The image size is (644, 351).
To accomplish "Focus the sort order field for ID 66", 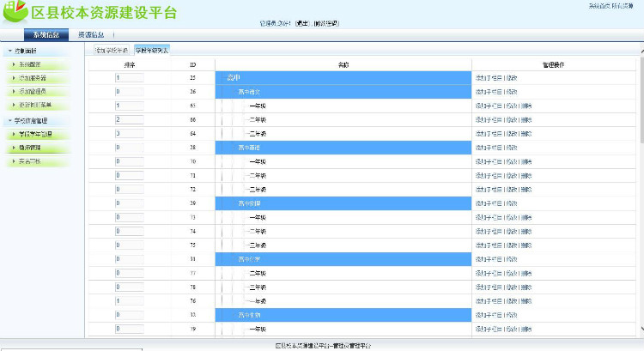I will click(x=128, y=119).
